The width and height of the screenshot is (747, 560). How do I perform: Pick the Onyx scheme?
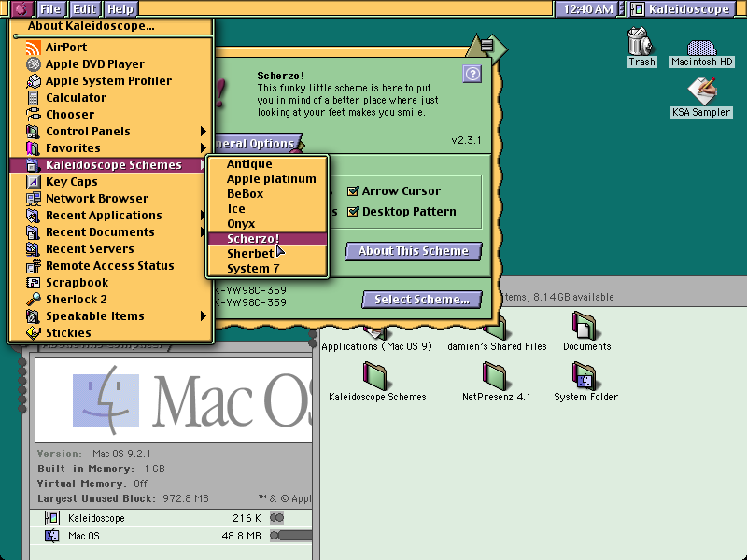point(268,224)
